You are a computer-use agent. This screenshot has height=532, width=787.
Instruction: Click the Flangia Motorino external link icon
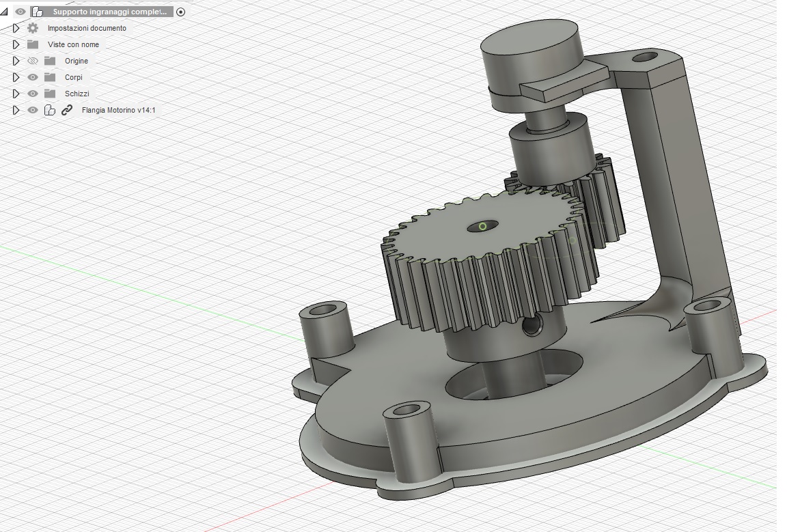click(x=67, y=110)
